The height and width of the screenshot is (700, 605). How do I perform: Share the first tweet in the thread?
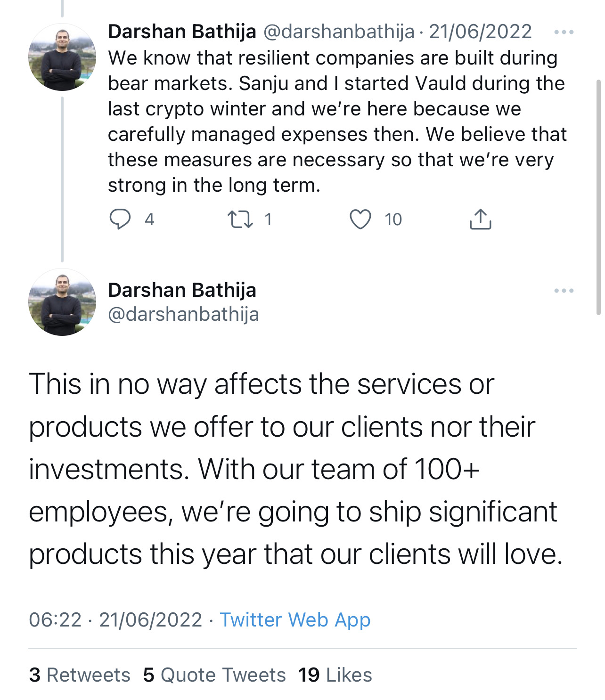480,220
